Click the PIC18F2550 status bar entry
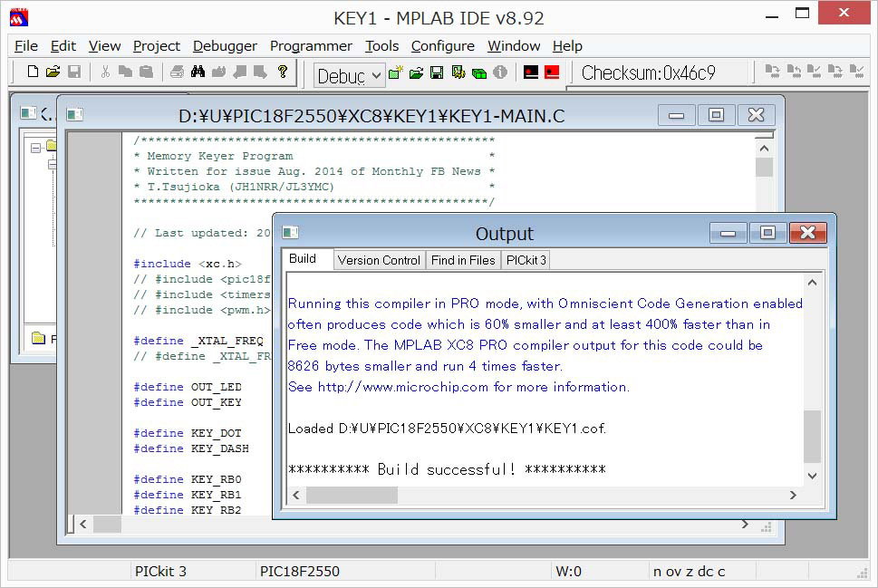Image resolution: width=878 pixels, height=588 pixels. tap(300, 571)
